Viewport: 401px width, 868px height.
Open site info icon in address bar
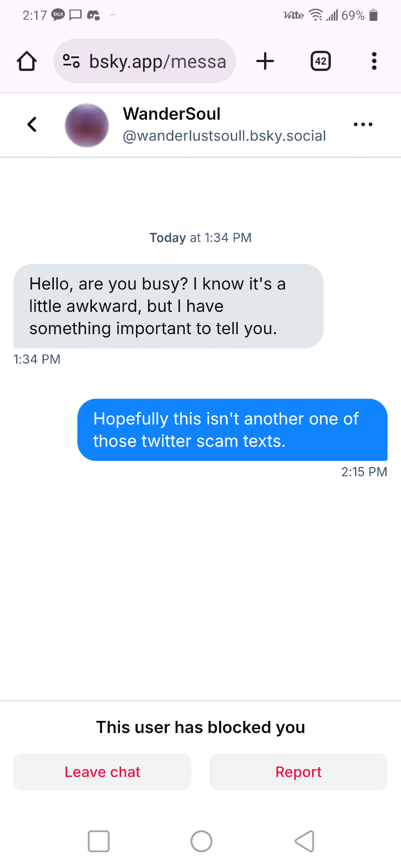click(71, 61)
